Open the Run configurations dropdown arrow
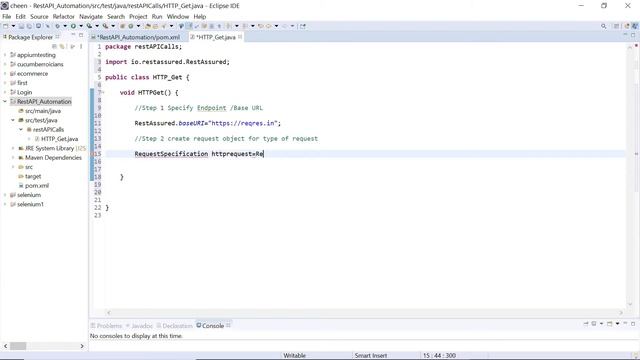 click(81, 26)
